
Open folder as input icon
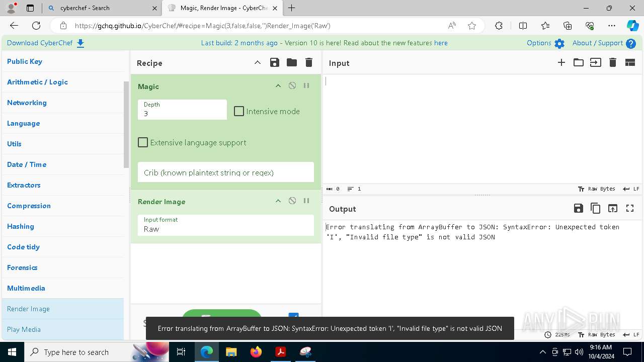pyautogui.click(x=579, y=62)
